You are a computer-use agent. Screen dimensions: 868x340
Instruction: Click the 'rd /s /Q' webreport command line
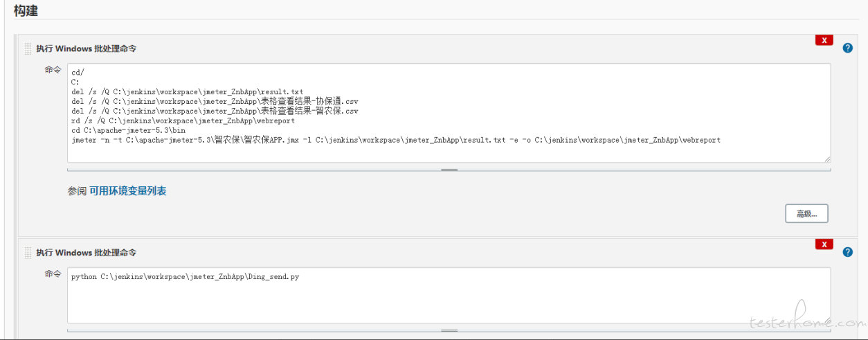[183, 120]
